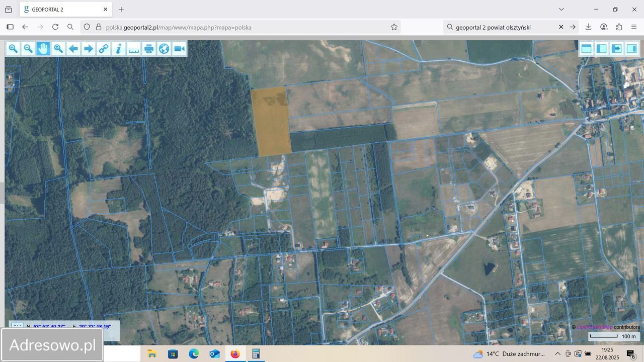Click the chain link share tool
The height and width of the screenshot is (362, 644).
coord(104,48)
